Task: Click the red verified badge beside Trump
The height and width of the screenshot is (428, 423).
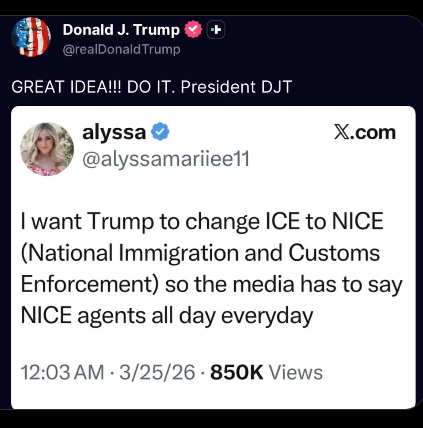Action: coord(193,29)
